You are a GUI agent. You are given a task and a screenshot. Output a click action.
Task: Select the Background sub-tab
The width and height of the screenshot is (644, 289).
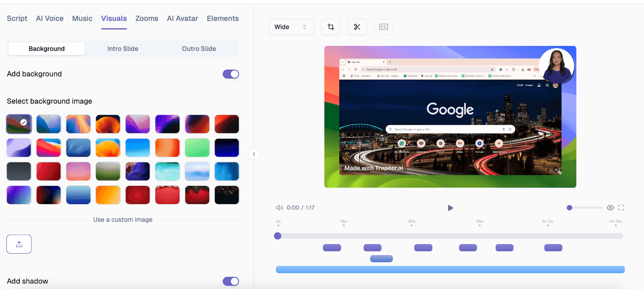(47, 49)
